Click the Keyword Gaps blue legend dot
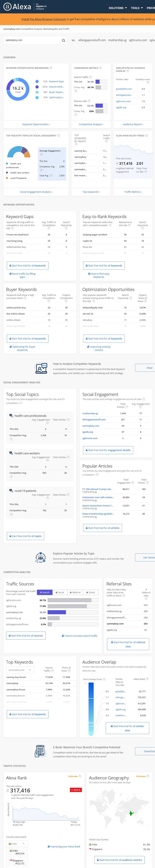The width and height of the screenshot is (155, 868). click(37, 82)
